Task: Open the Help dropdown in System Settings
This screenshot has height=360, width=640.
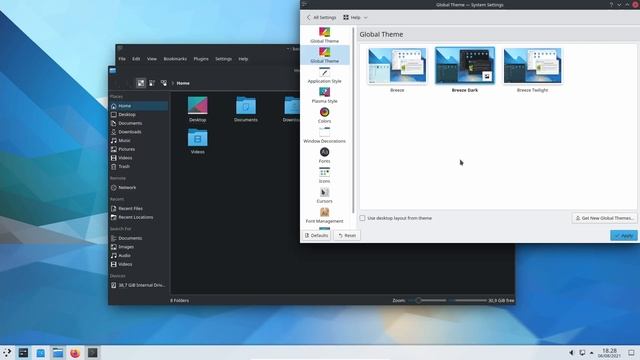Action: point(356,18)
